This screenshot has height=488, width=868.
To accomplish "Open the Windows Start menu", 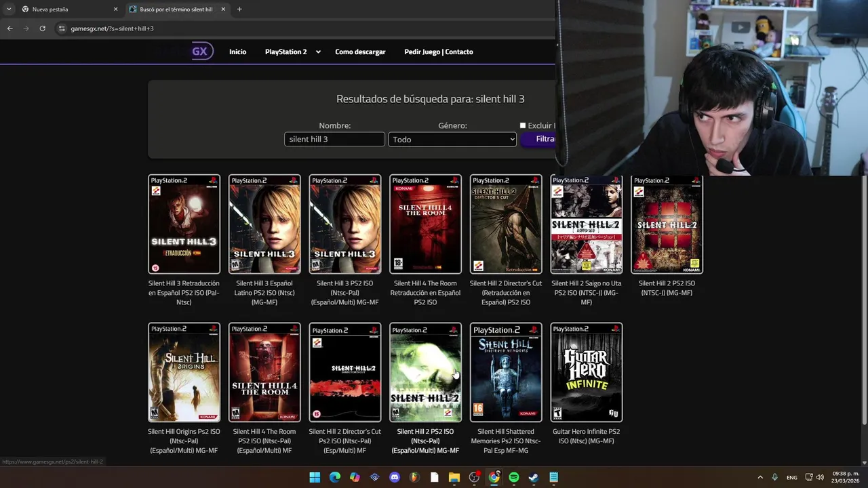I will click(315, 477).
